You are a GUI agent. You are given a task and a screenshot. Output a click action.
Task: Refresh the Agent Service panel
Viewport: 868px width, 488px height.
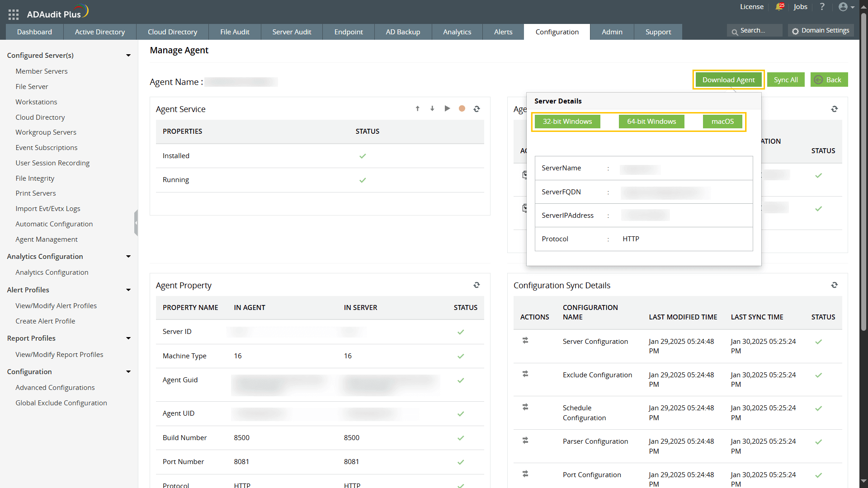[476, 109]
